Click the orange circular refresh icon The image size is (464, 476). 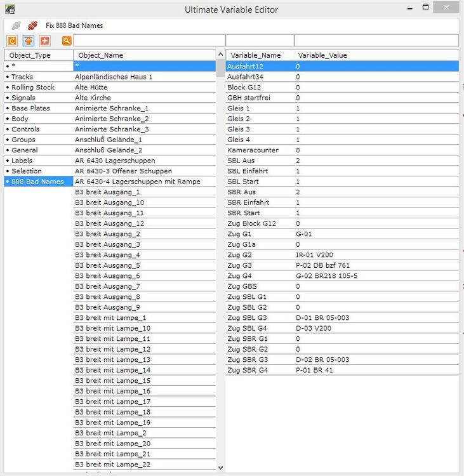[x=13, y=41]
